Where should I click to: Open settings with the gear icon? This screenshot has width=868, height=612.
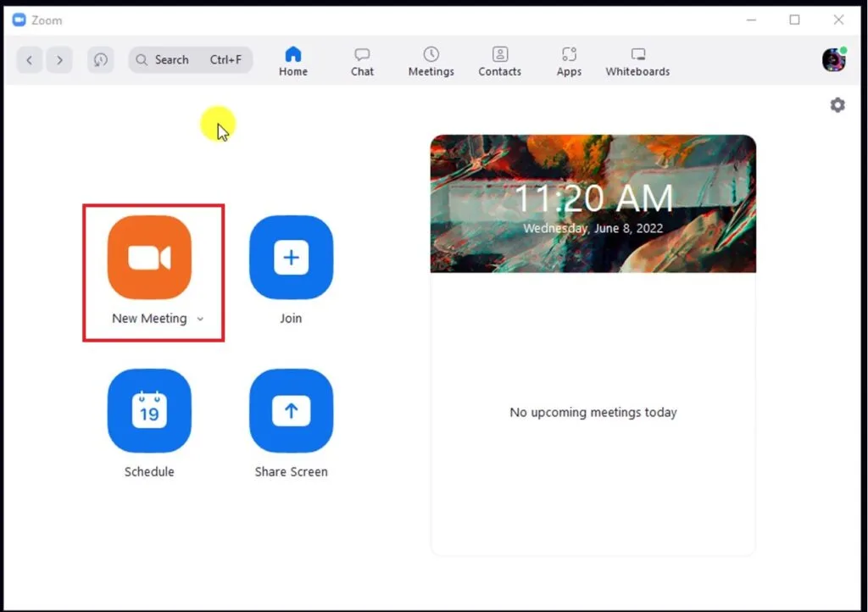(x=837, y=105)
